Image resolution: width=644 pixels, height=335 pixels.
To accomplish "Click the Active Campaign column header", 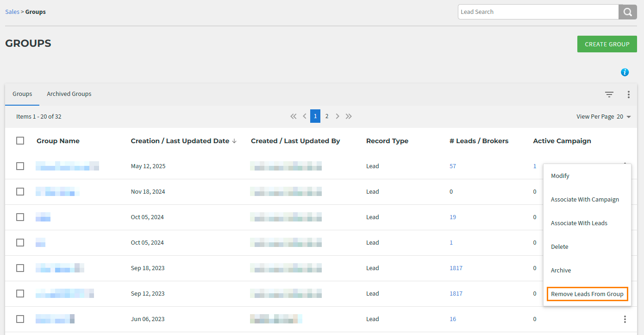I will tap(562, 141).
